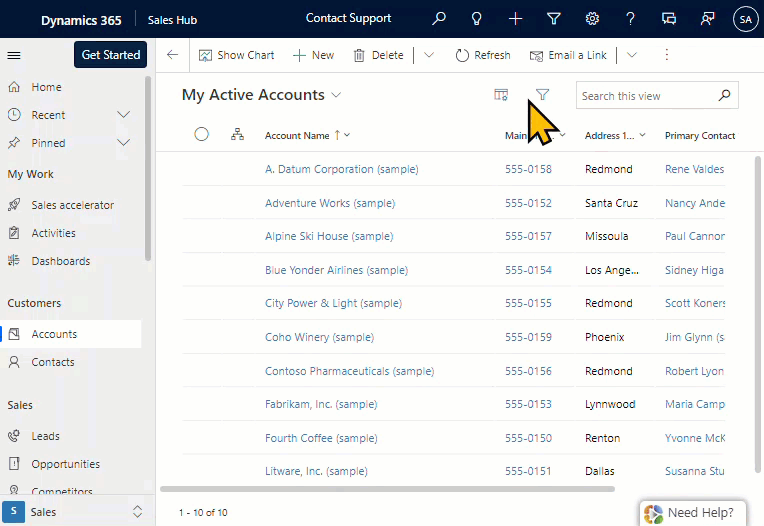Click the Need Help? button
764x526 pixels.
pyautogui.click(x=692, y=513)
